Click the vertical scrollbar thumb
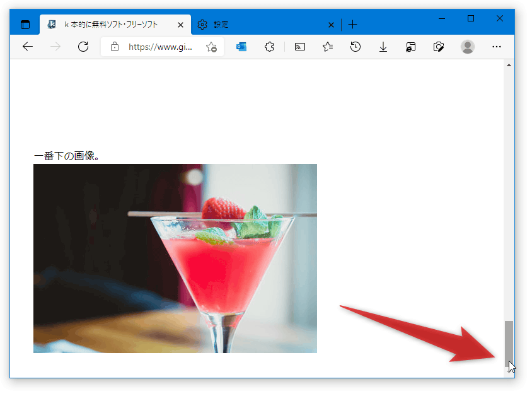Image resolution: width=532 pixels, height=396 pixels. [509, 344]
